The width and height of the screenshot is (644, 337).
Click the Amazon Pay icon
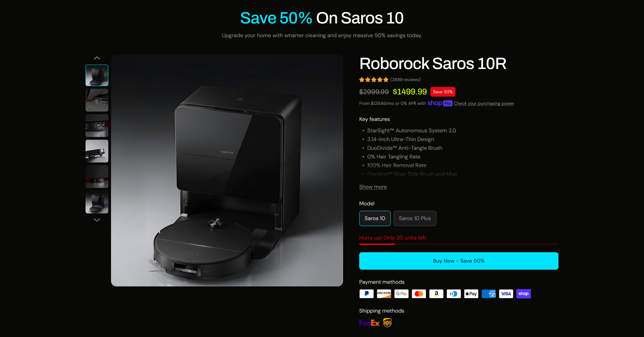[x=436, y=294]
